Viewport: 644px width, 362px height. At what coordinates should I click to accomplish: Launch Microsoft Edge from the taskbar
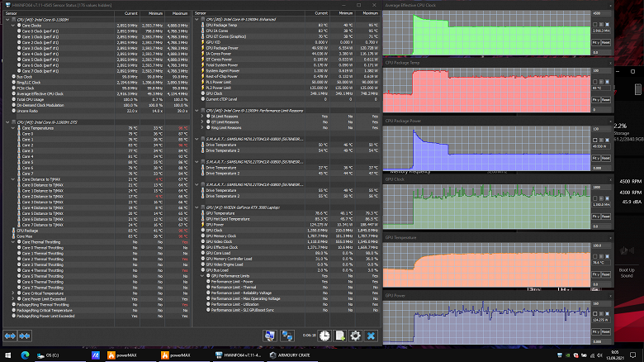click(25, 355)
